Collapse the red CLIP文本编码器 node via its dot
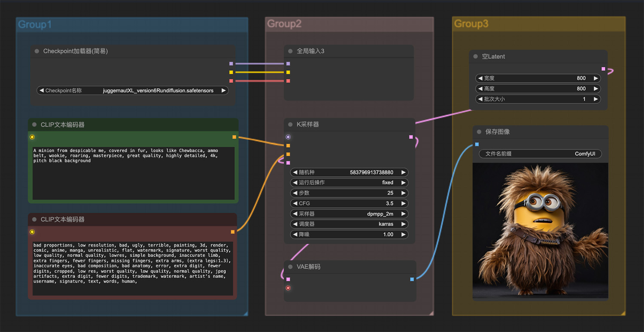The image size is (644, 332). [34, 219]
